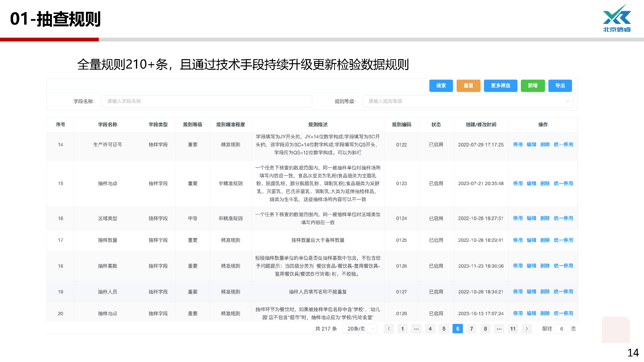Click 编辑 for row 17 抽样数量
The image size is (644, 362).
point(531,240)
